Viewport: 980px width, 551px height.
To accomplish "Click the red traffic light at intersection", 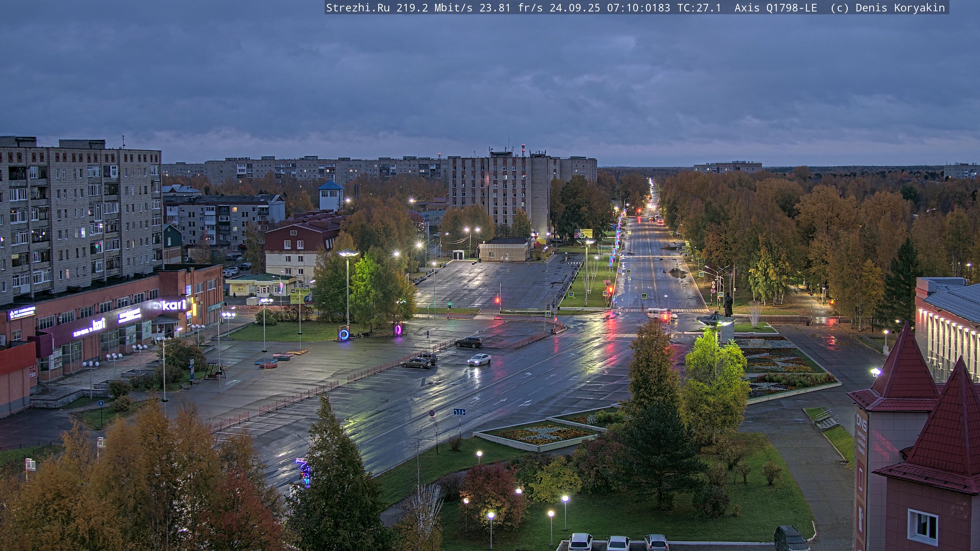I will click(497, 300).
